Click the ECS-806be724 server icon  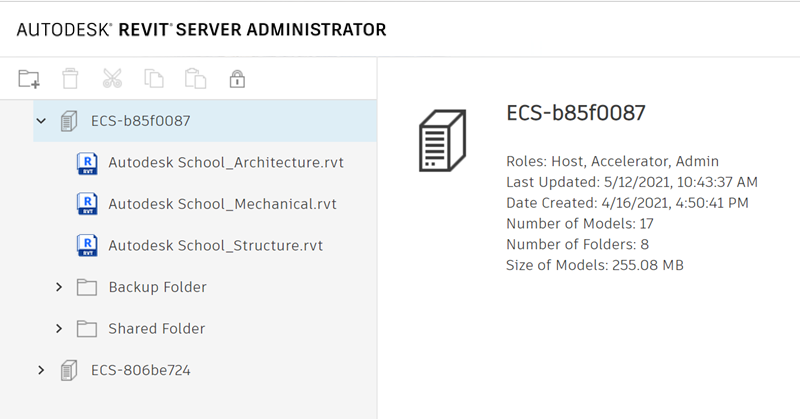69,370
